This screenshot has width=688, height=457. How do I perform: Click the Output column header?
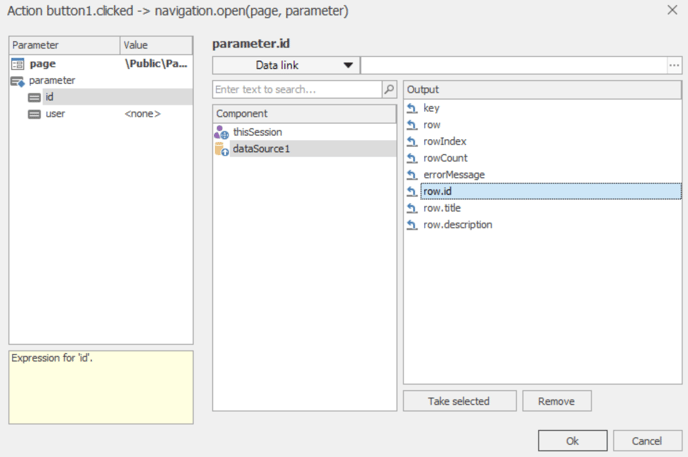point(543,89)
